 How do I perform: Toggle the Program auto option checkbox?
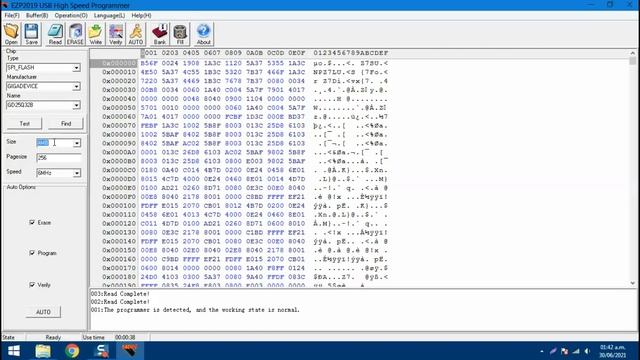32,253
